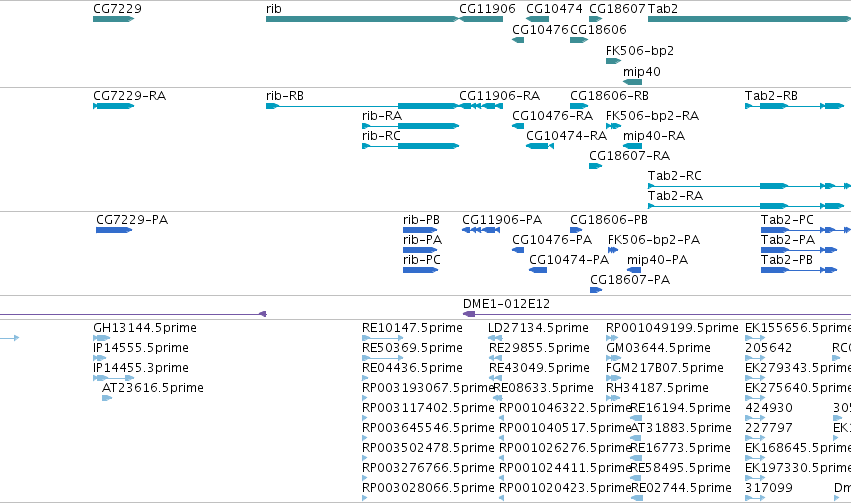
Task: Select the CG10476-PA protein label
Action: 552,240
